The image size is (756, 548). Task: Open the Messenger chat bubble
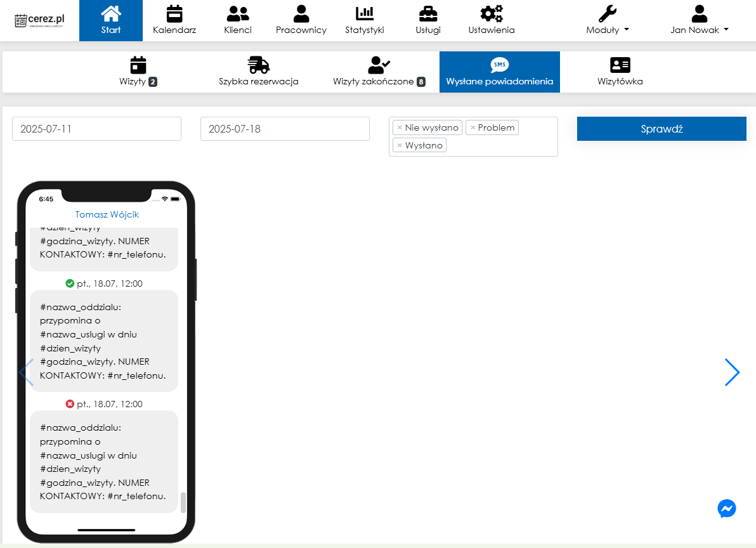coord(726,509)
